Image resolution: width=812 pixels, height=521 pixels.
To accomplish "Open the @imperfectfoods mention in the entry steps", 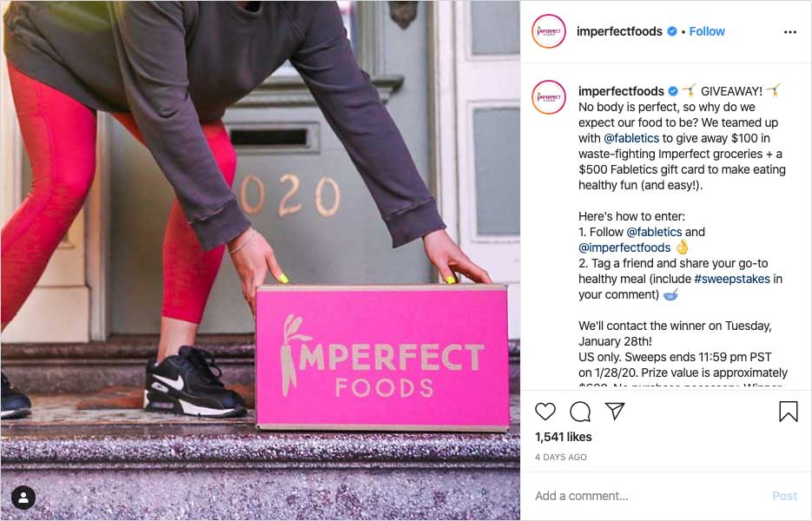I will click(624, 247).
